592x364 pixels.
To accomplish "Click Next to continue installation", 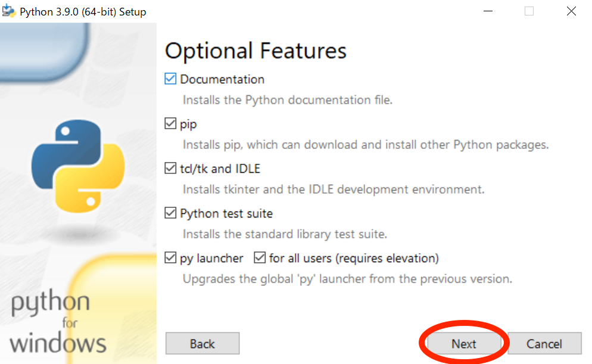I will (x=463, y=343).
